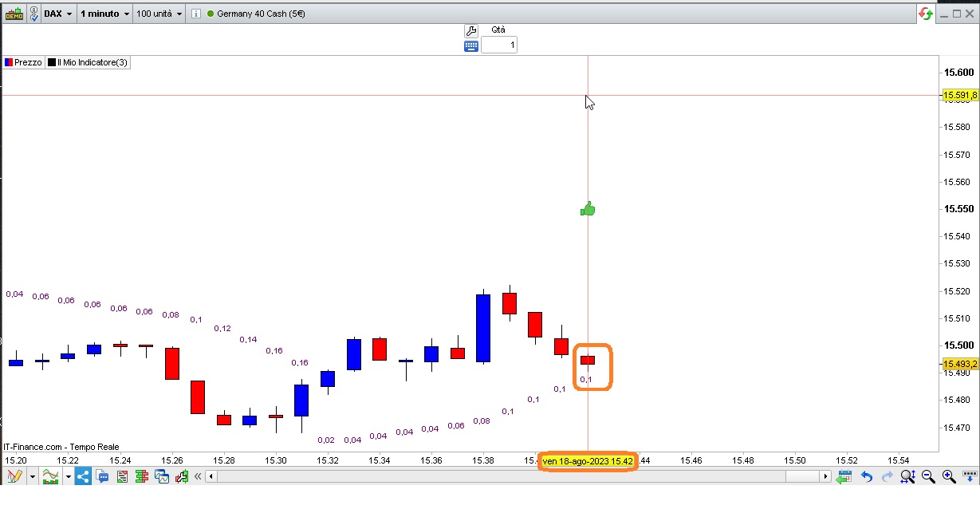Screen dimensions: 980x517
Task: Expand the drawing tools dropdown arrow
Action: coord(33,477)
